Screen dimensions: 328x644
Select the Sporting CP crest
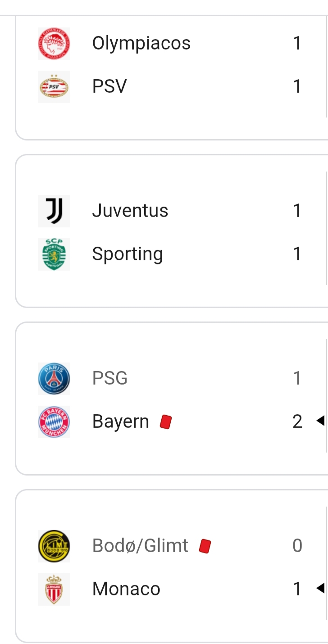pos(54,254)
